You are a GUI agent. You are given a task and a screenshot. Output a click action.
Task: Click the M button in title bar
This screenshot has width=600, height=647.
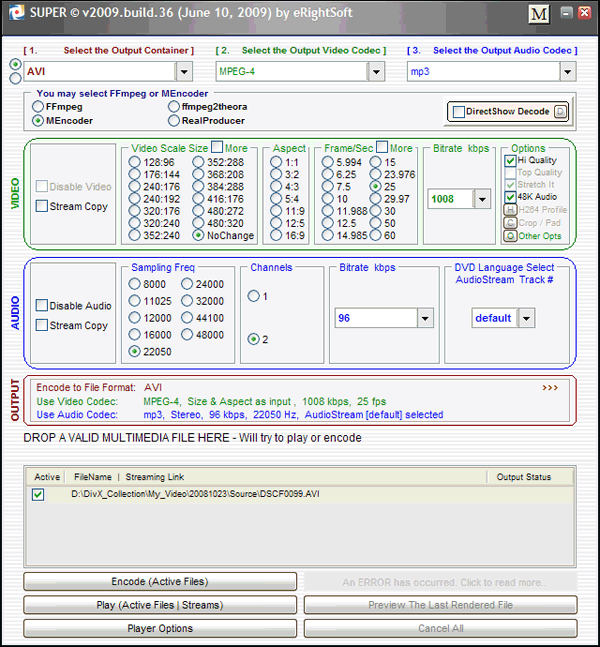coord(539,14)
